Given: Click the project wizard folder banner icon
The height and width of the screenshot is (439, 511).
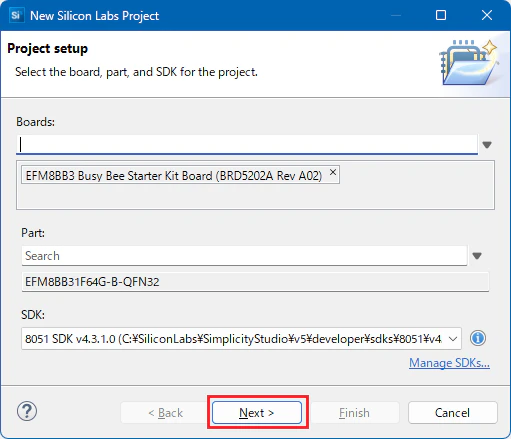Looking at the screenshot, I should coord(469,62).
